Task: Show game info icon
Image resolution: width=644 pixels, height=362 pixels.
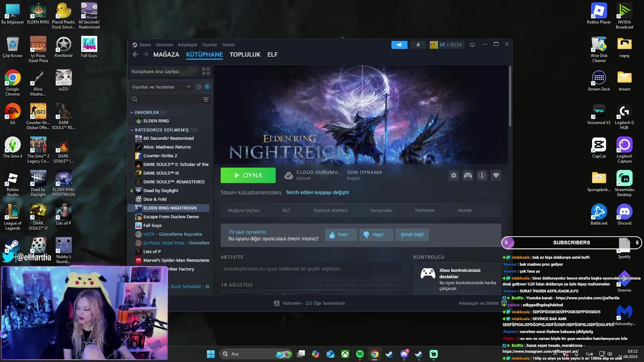Action: tap(482, 175)
